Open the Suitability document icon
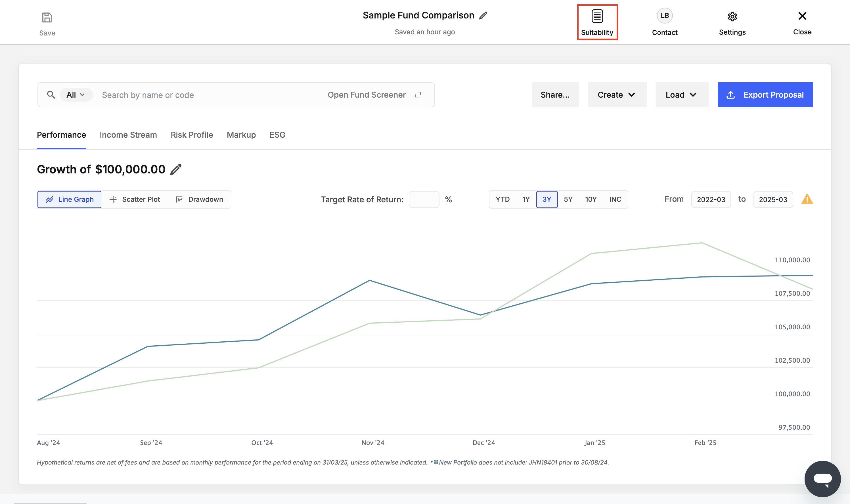Image resolution: width=850 pixels, height=504 pixels. click(597, 16)
